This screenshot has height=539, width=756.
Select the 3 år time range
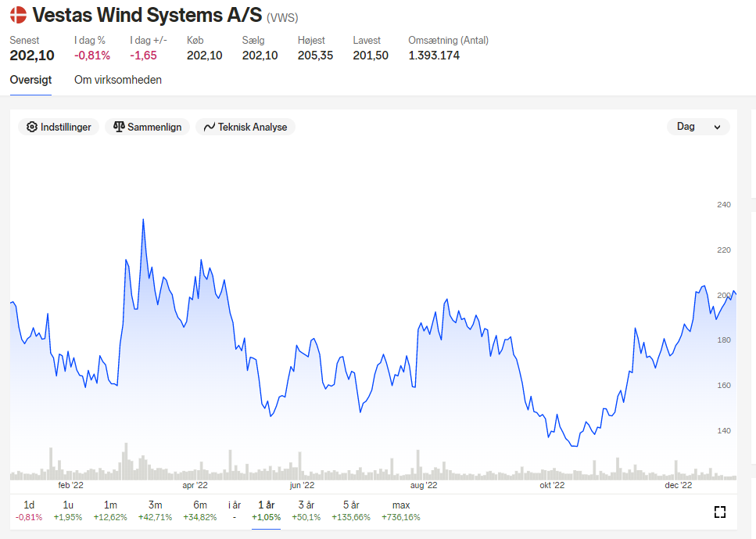tap(306, 511)
